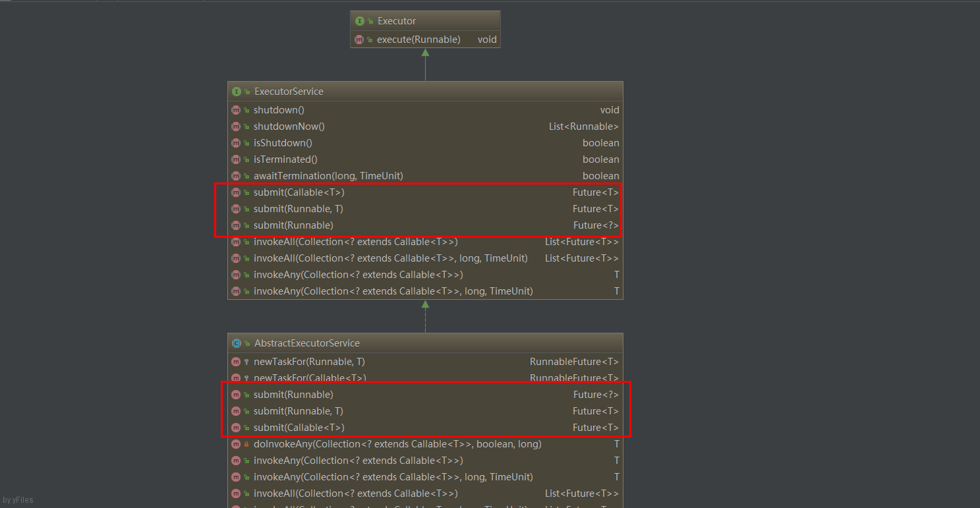This screenshot has height=508, width=980.
Task: Click method icon of ExecutorService submit(Callable<T>)
Action: click(x=236, y=192)
